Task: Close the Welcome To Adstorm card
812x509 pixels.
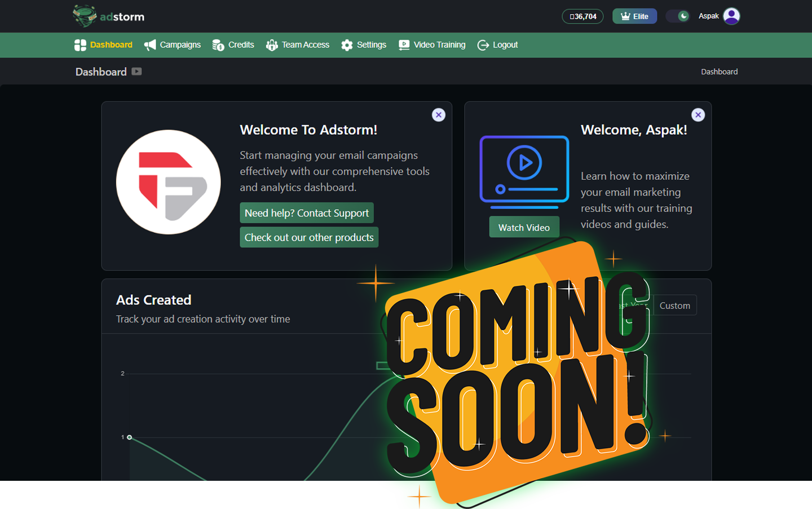Action: pos(439,115)
